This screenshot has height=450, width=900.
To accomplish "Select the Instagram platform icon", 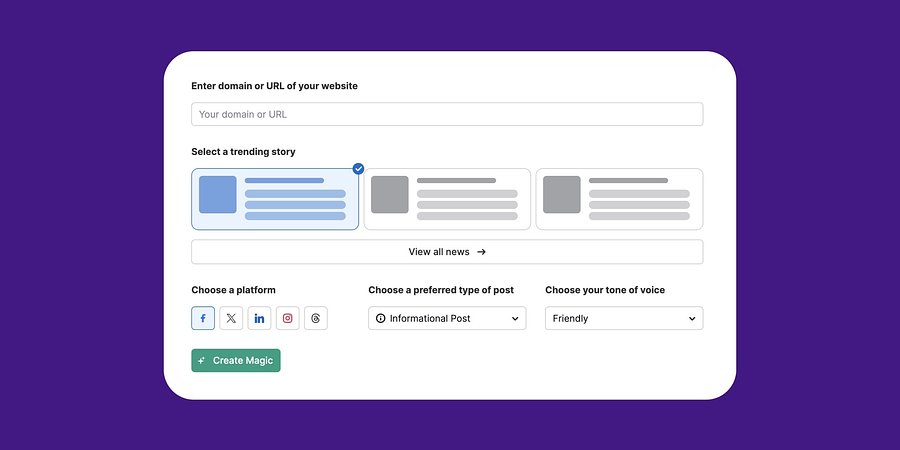I will (288, 318).
